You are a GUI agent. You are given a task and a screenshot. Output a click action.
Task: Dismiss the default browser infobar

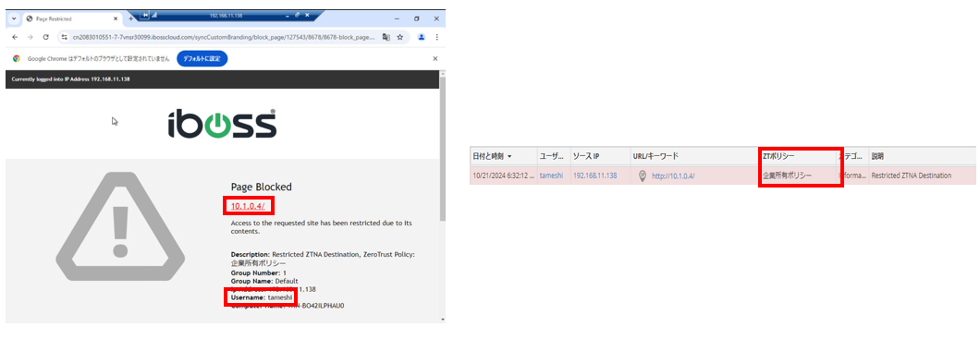[435, 59]
